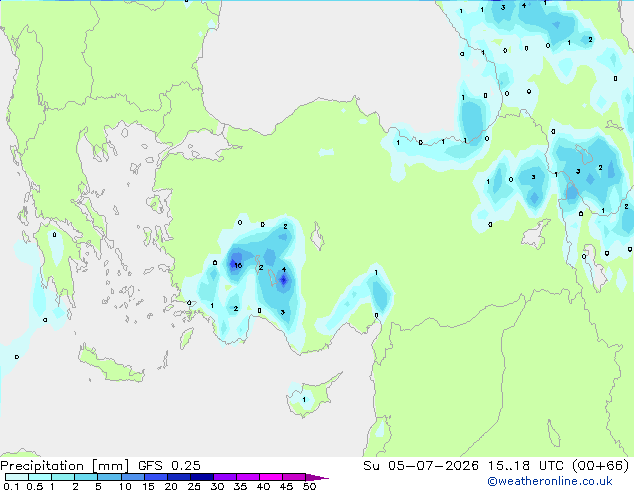Click the 1–2 mm legend swatch
The width and height of the screenshot is (634, 490).
(x=63, y=477)
